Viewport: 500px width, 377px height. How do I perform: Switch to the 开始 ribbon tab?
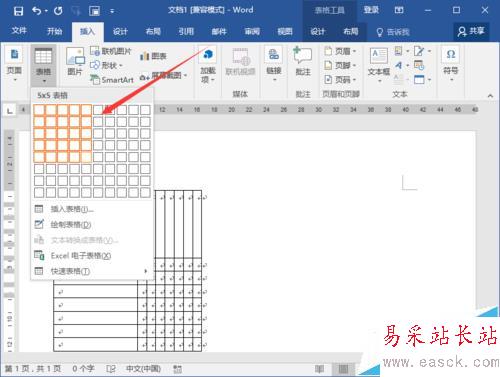point(54,31)
